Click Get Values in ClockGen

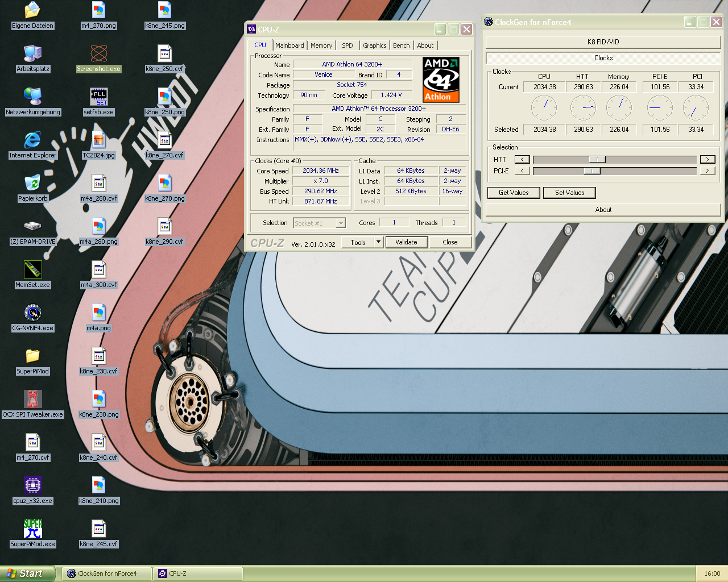click(x=514, y=193)
